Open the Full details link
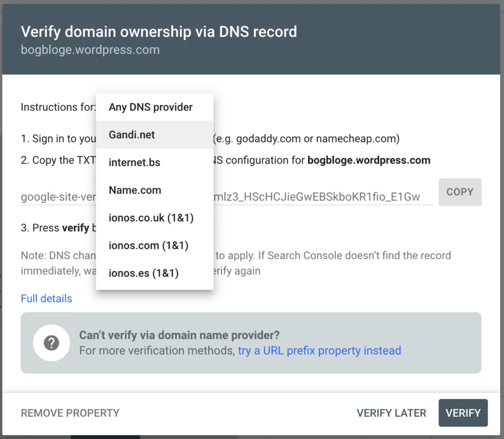 click(x=46, y=299)
